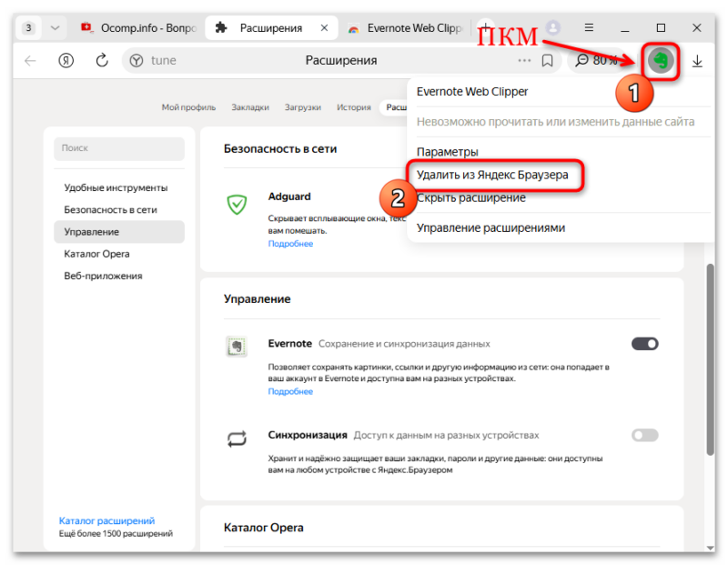Image resolution: width=728 pixels, height=565 pixels.
Task: Click Подробнее under Adguard
Action: 290,244
